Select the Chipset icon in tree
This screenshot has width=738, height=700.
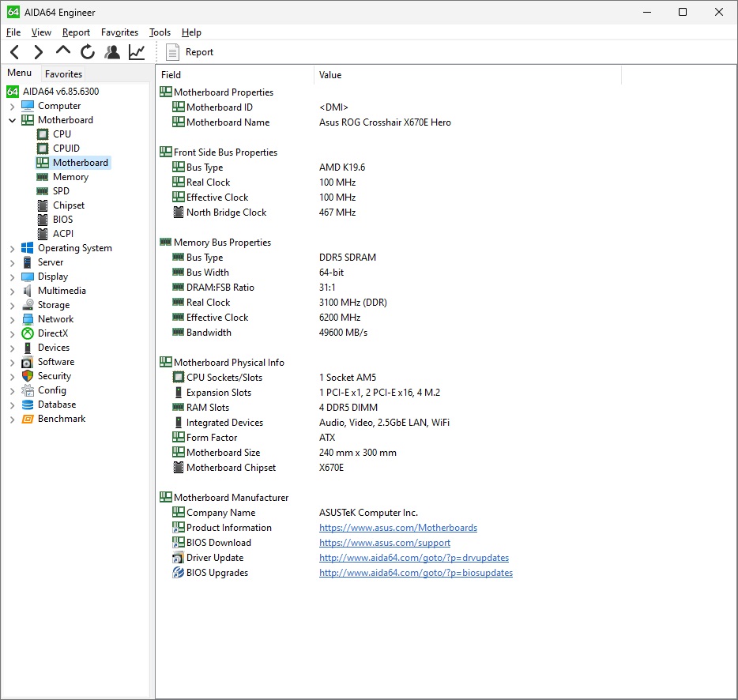pyautogui.click(x=43, y=205)
